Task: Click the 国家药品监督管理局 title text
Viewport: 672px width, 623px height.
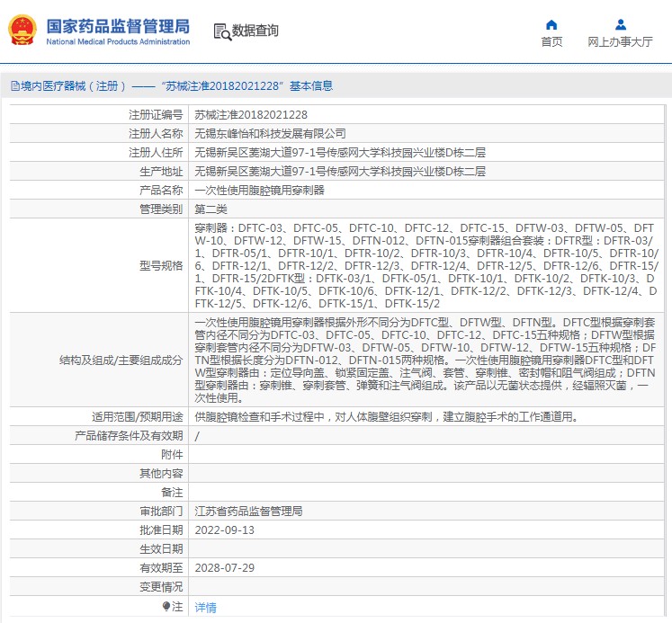Action: (x=118, y=26)
